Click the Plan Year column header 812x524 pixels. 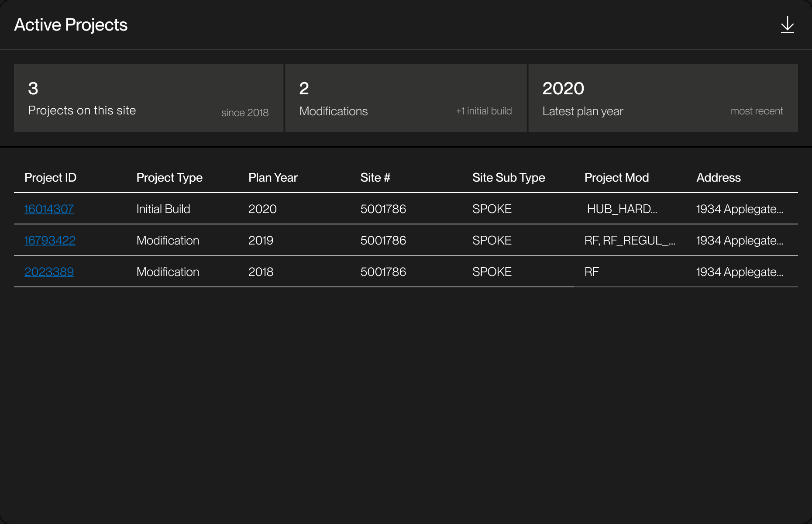[x=273, y=177]
